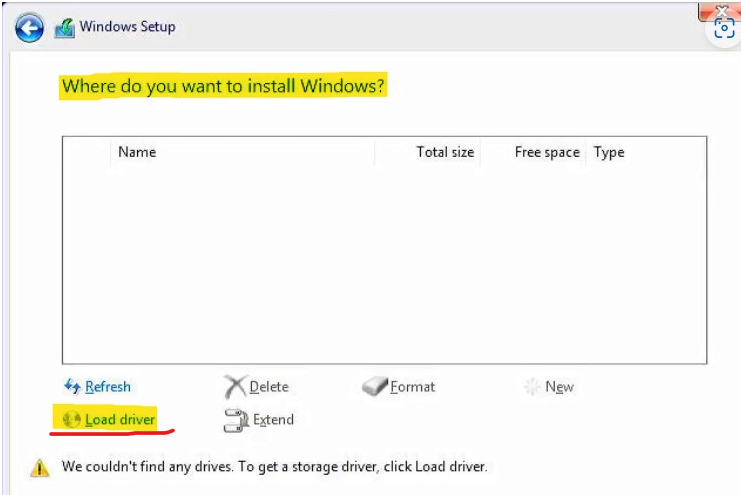Open the screenshot lens search icon
Image resolution: width=741 pixels, height=495 pixels.
tap(724, 28)
